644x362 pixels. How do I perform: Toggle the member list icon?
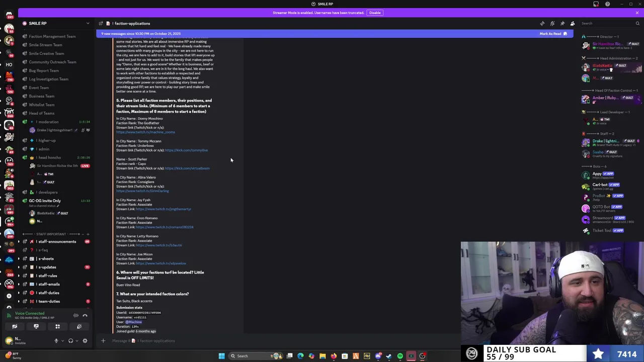(x=573, y=24)
